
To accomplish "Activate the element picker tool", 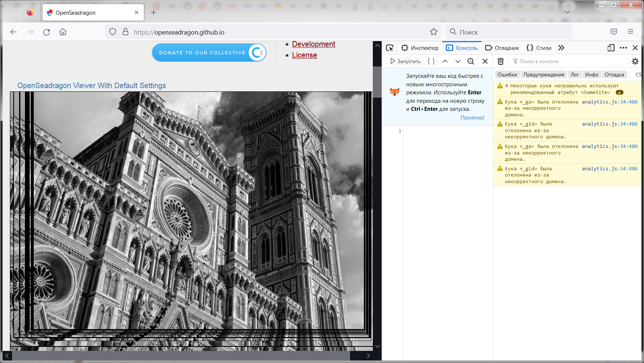I will tap(390, 48).
